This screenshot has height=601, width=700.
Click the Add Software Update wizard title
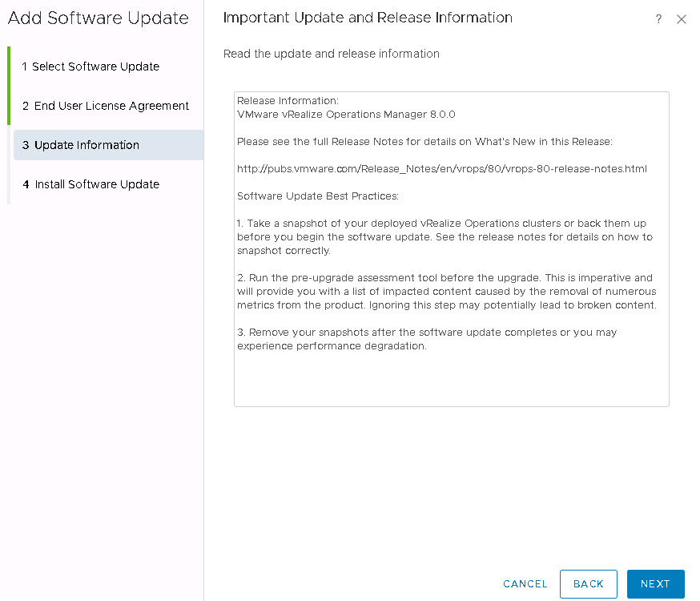[99, 18]
